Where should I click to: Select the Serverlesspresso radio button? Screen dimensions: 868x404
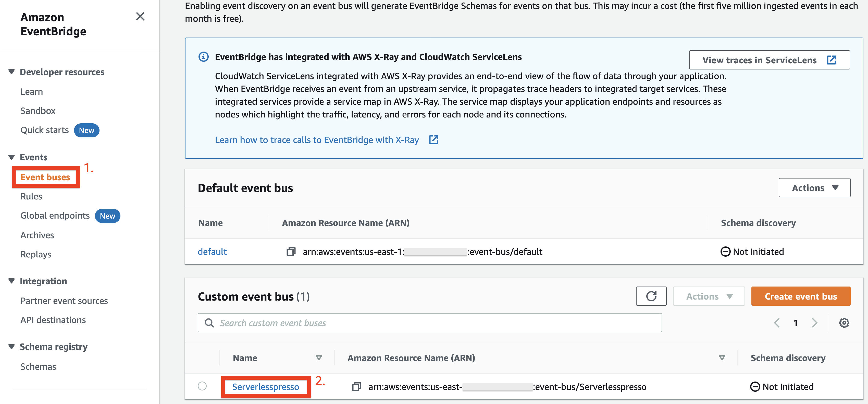202,386
